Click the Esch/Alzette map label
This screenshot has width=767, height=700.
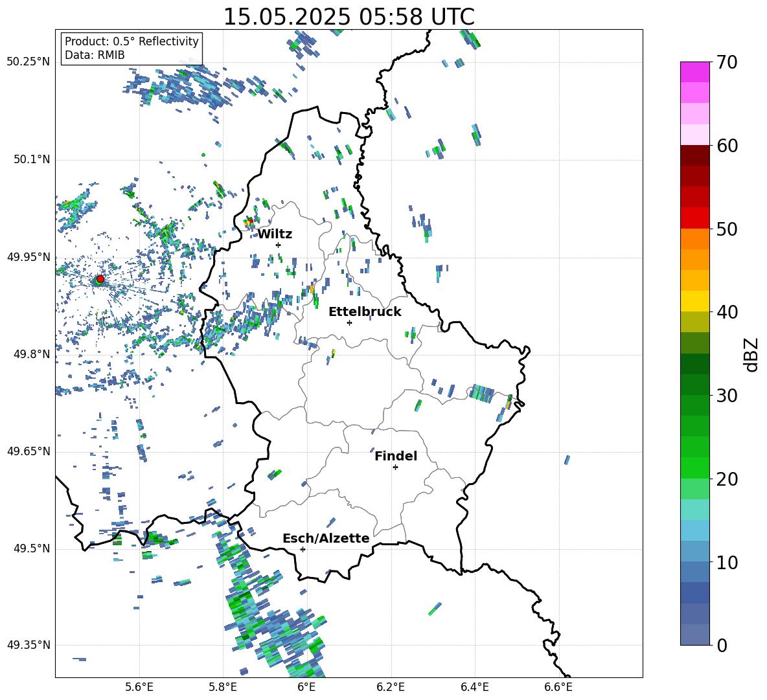[326, 538]
